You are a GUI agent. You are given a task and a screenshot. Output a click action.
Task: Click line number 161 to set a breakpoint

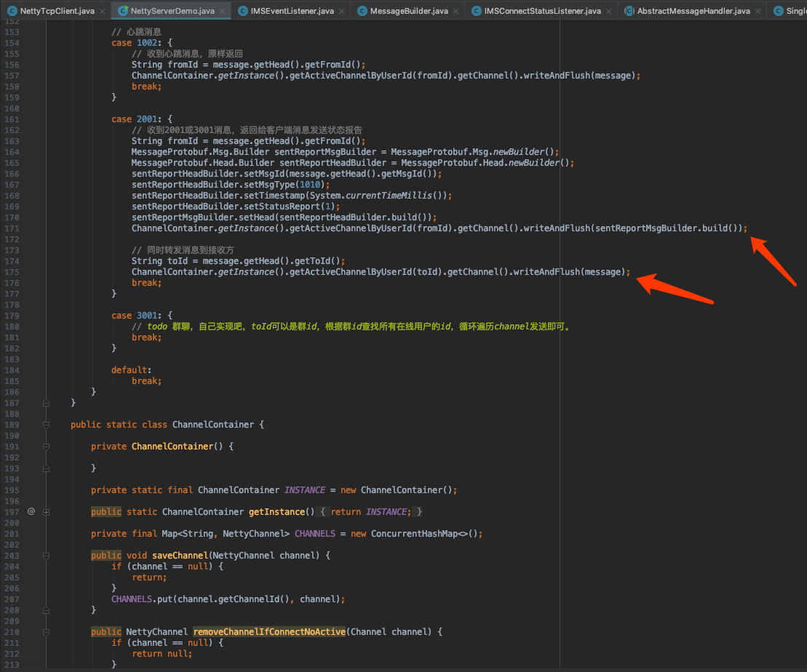(12, 119)
